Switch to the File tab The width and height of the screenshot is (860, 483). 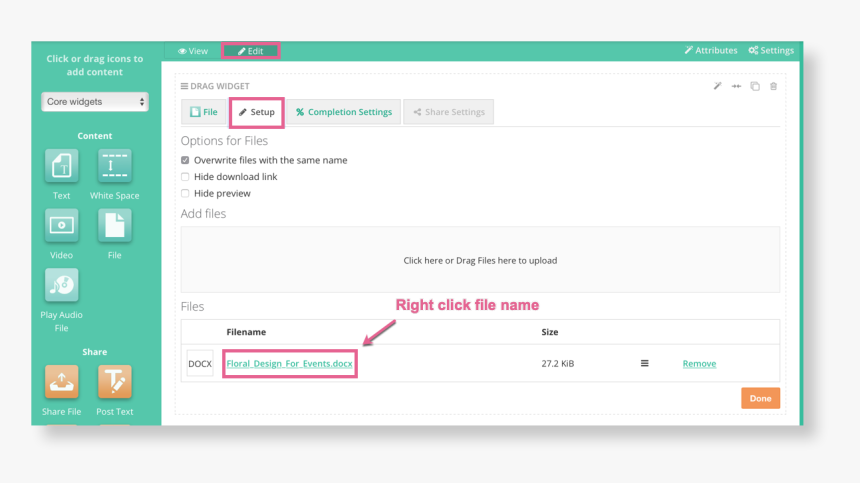pos(204,112)
